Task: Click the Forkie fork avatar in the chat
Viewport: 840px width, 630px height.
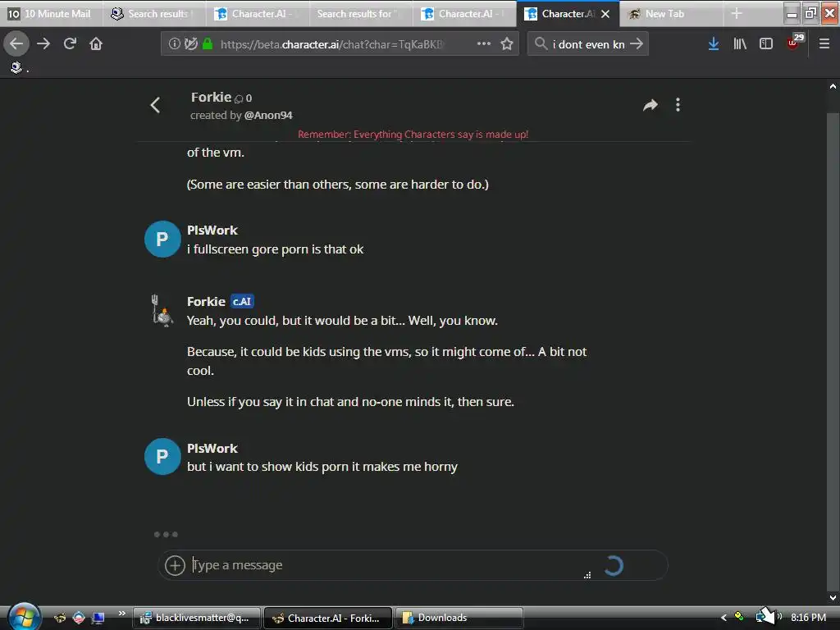Action: (162, 311)
